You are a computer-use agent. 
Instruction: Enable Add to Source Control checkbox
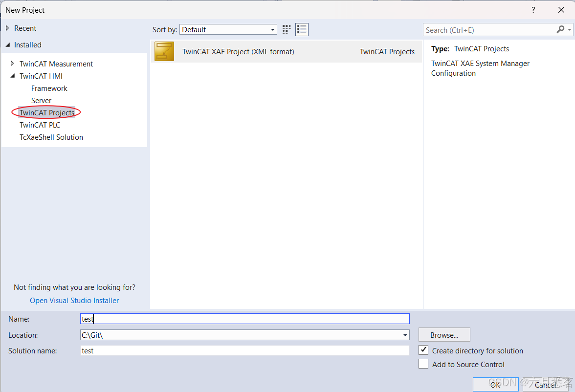423,364
